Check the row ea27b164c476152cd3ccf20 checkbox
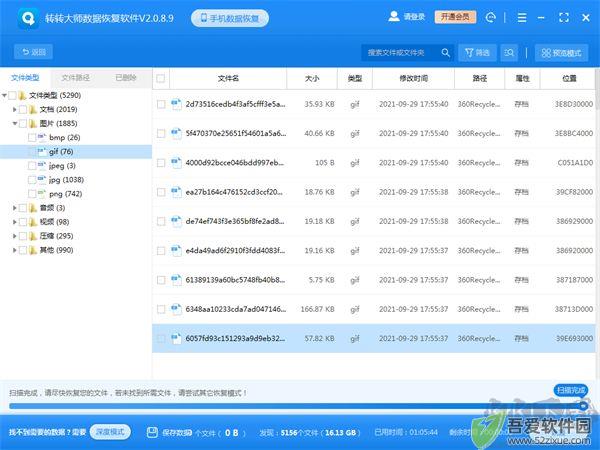This screenshot has width=600, height=450. point(161,192)
